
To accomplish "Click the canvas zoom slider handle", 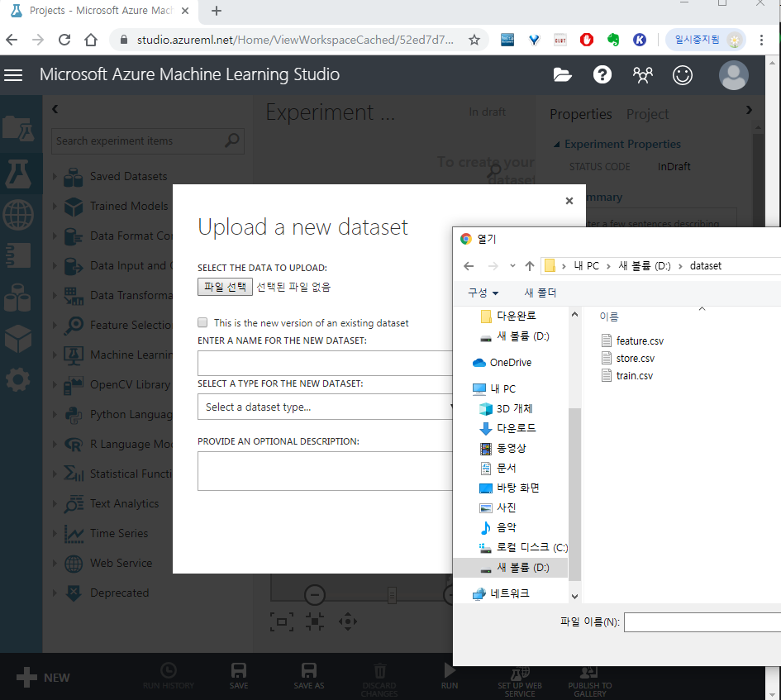I will pos(392,595).
